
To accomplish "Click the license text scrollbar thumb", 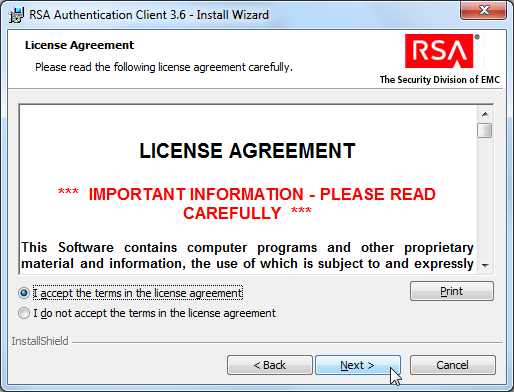I will (485, 130).
